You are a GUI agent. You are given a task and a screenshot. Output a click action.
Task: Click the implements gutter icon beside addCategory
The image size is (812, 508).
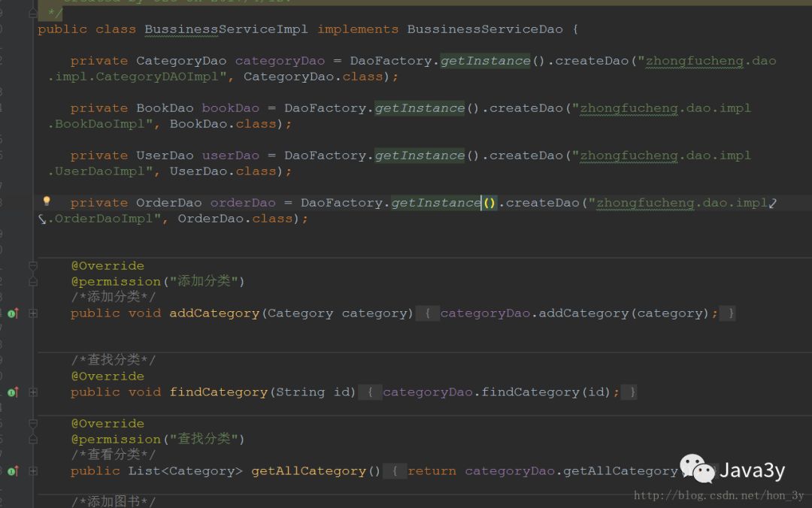tap(13, 313)
